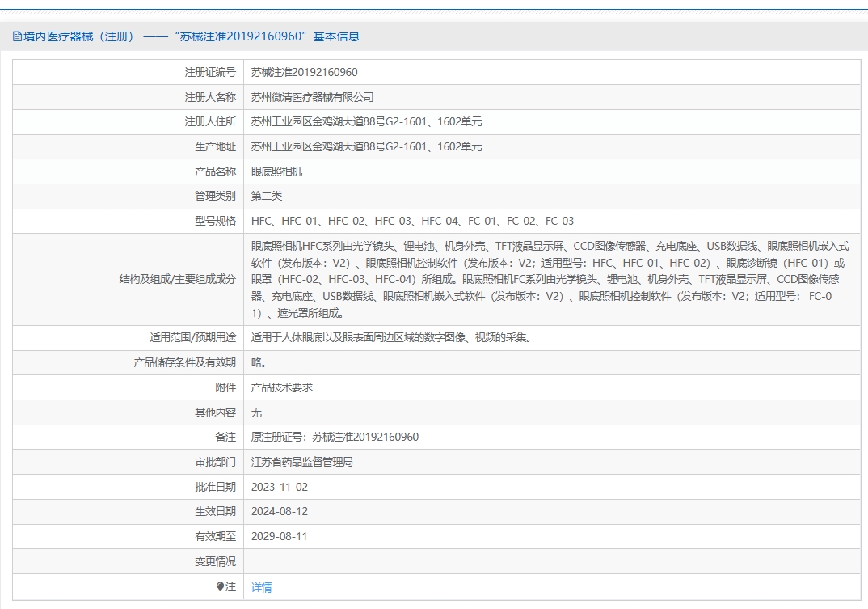
Task: Click product name 眼底照相机
Action: point(276,171)
